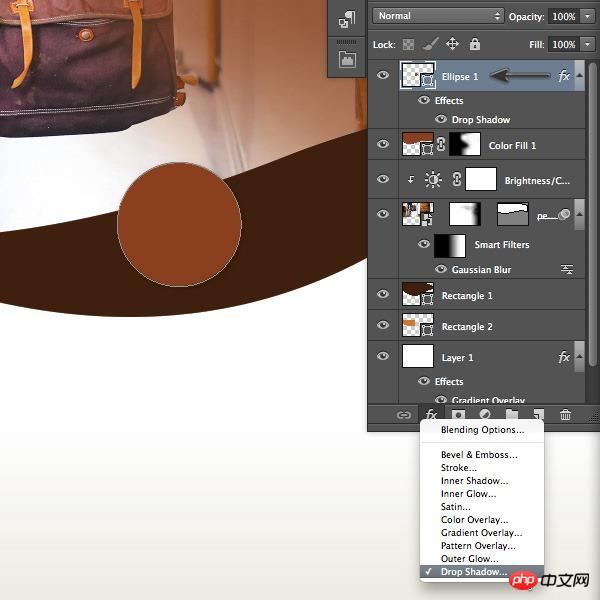
Task: Click the fx icon on Layer 1
Action: pos(564,357)
